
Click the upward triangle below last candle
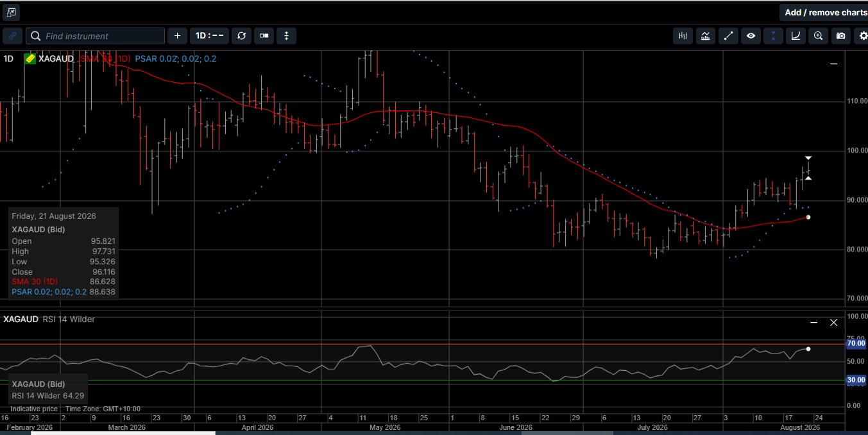click(808, 178)
